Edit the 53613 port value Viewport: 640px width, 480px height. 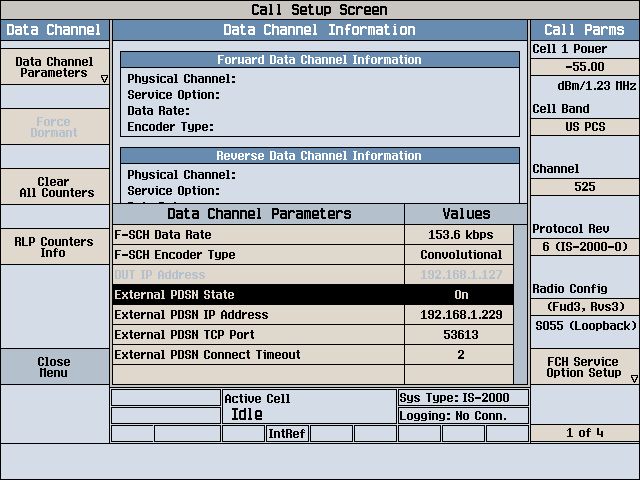(x=460, y=335)
